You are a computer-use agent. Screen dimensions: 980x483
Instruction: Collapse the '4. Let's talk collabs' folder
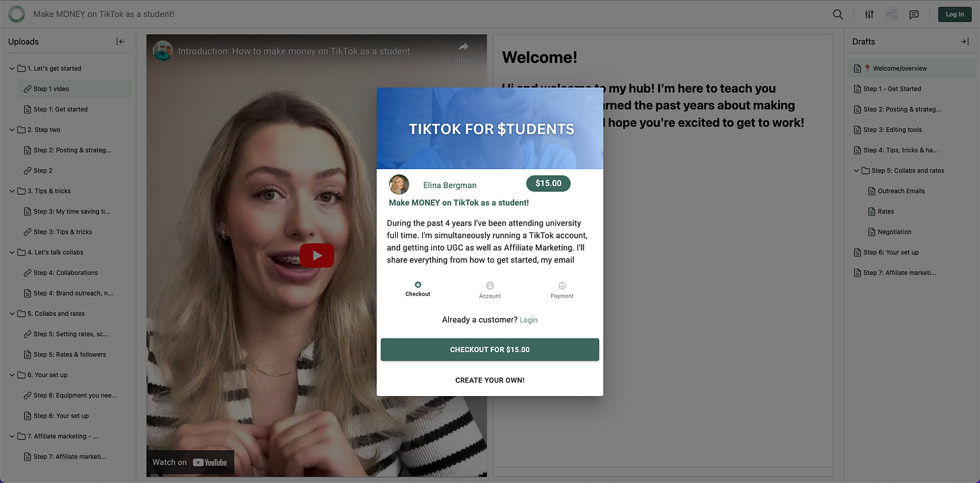tap(12, 253)
